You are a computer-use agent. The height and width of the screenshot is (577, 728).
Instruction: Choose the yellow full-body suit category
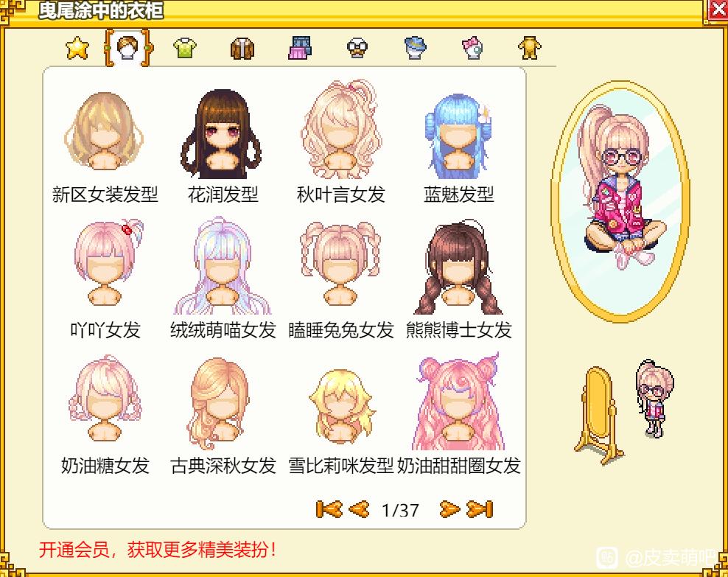[x=529, y=48]
